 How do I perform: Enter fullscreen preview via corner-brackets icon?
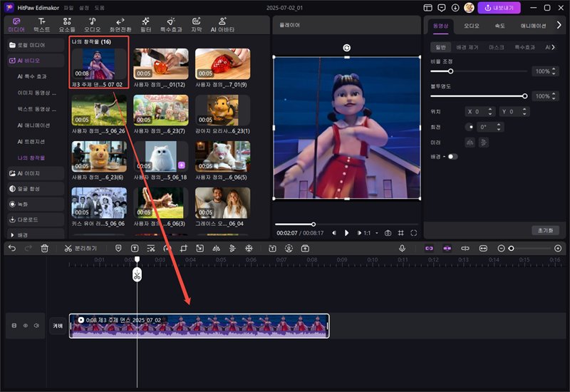[414, 233]
